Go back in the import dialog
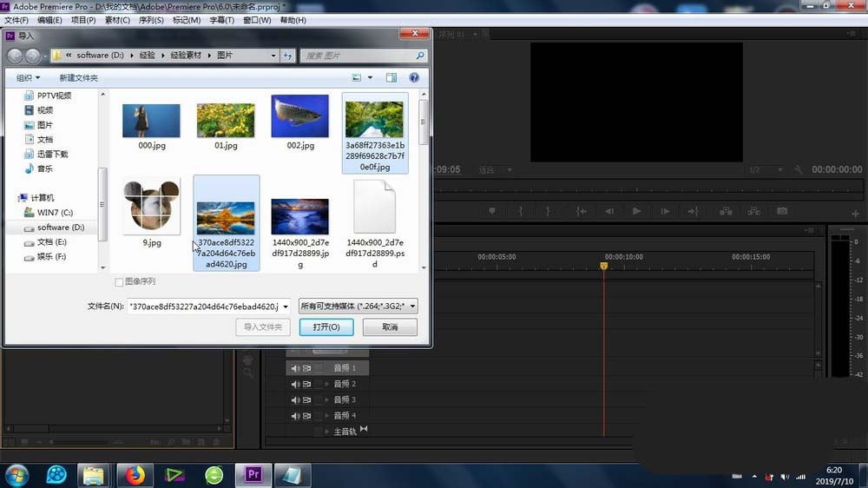This screenshot has width=868, height=488. (x=15, y=56)
